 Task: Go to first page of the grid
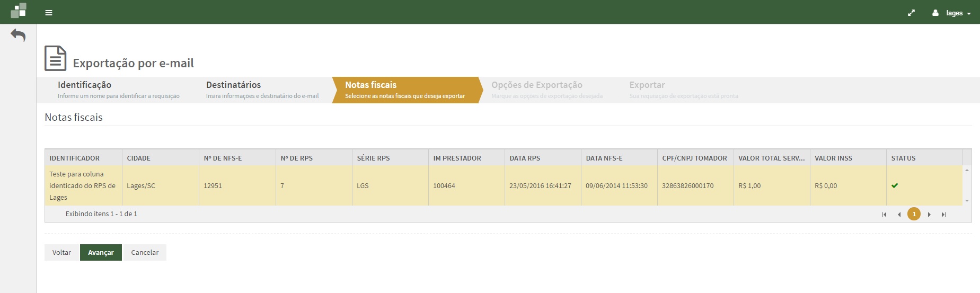[884, 215]
